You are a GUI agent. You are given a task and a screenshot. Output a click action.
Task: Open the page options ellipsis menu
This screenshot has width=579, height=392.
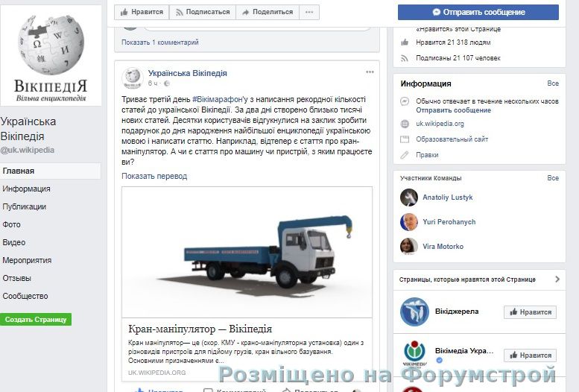[x=309, y=12]
